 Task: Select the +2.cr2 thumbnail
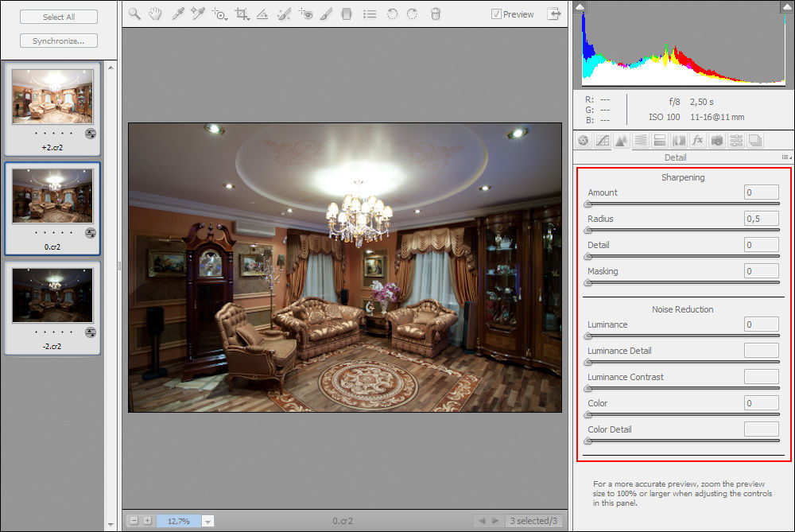pos(52,96)
